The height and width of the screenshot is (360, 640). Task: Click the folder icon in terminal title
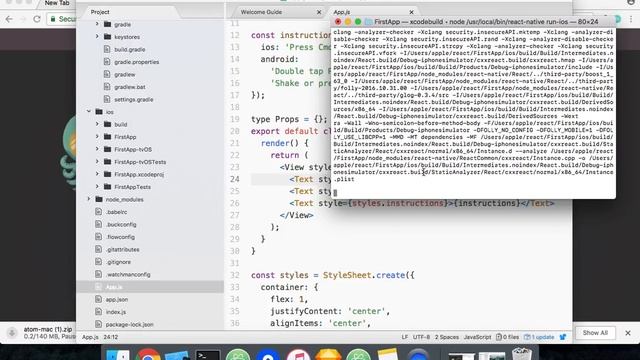tap(369, 22)
